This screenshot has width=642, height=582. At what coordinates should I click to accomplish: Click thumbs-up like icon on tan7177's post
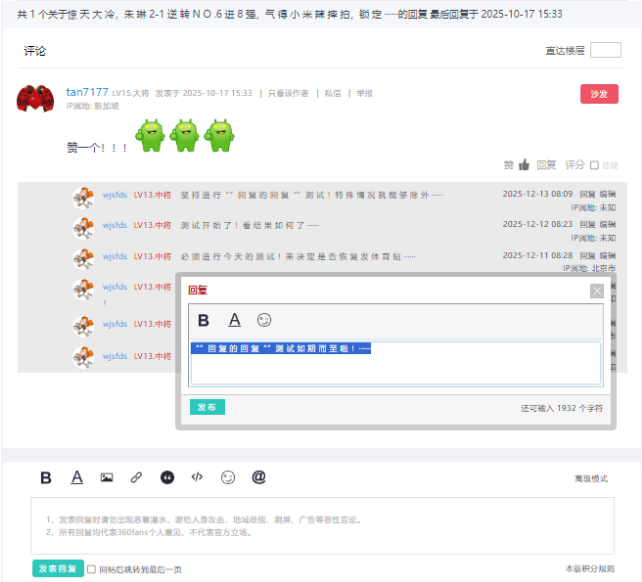click(524, 165)
